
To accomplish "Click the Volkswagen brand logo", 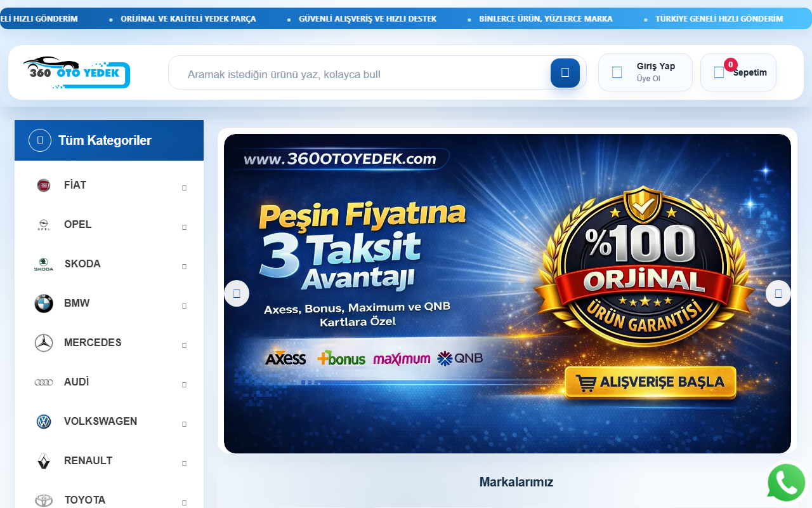I will click(44, 422).
